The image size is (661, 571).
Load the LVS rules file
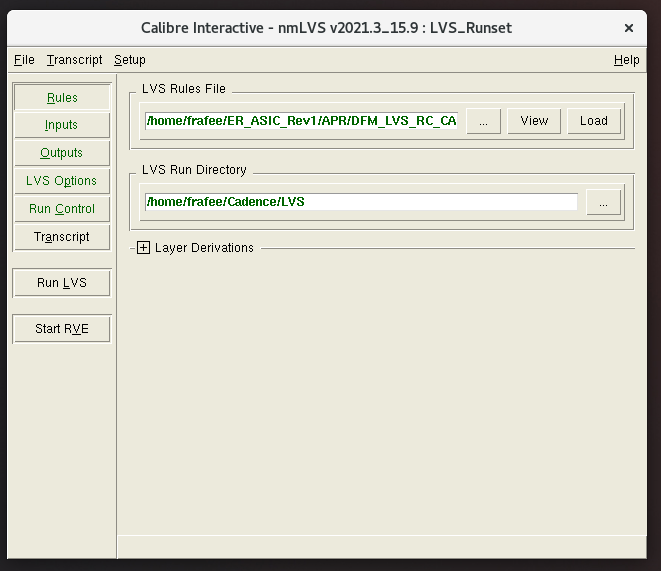pyautogui.click(x=594, y=121)
